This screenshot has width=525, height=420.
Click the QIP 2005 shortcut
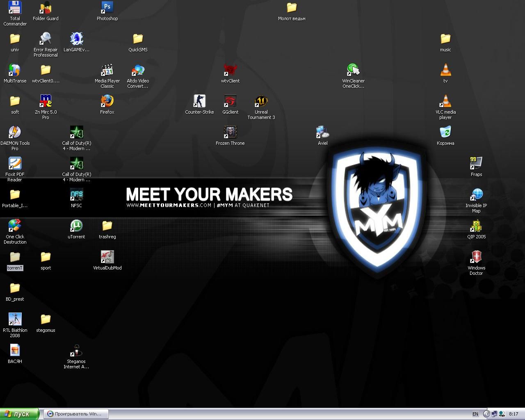click(x=476, y=226)
